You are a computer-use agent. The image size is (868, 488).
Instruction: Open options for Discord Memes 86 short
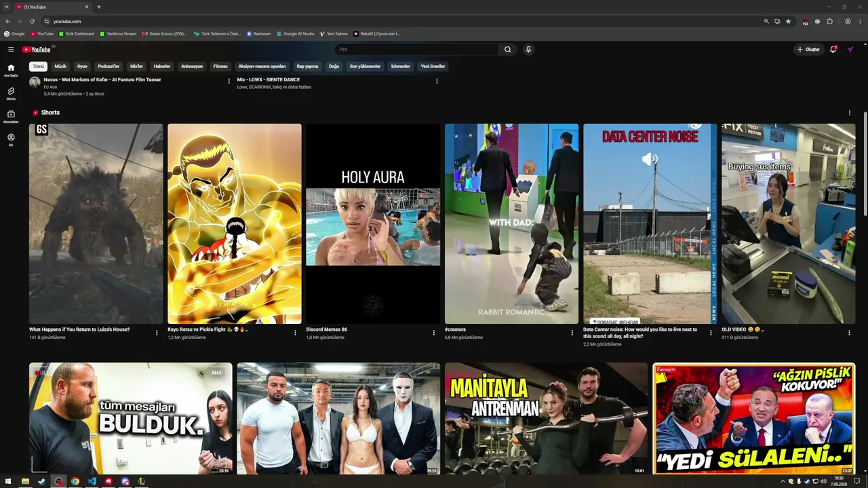coord(434,333)
